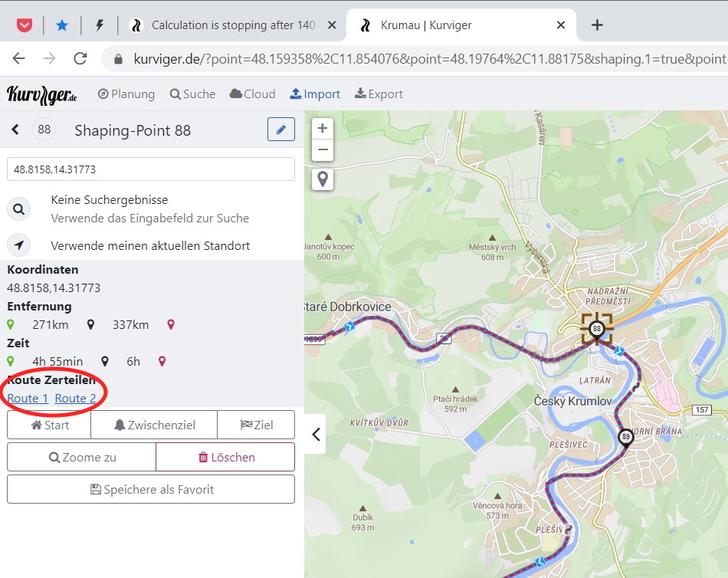Click the magnifier search icon in panel
728x578 pixels.
point(18,209)
